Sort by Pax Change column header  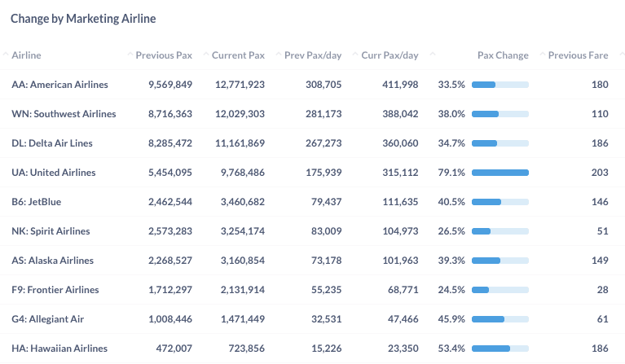click(x=503, y=55)
